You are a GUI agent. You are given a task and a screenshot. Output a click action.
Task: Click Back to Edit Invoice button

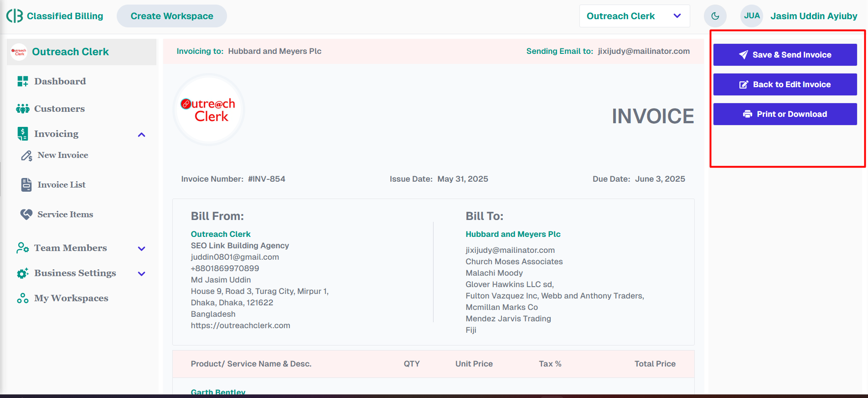tap(785, 84)
